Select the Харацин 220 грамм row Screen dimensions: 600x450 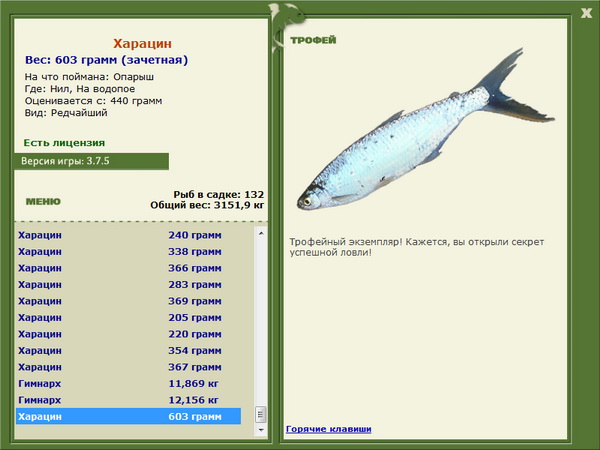tap(129, 334)
